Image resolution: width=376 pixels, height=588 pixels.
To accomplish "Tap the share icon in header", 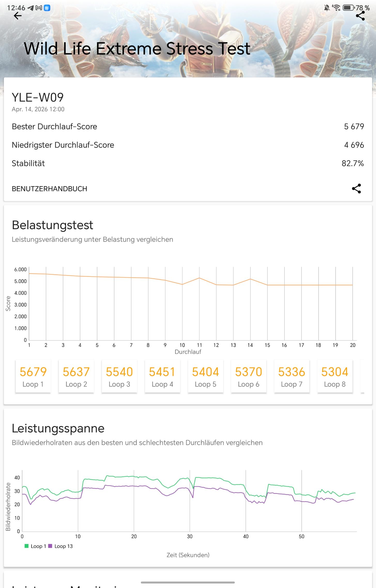I will 360,16.
